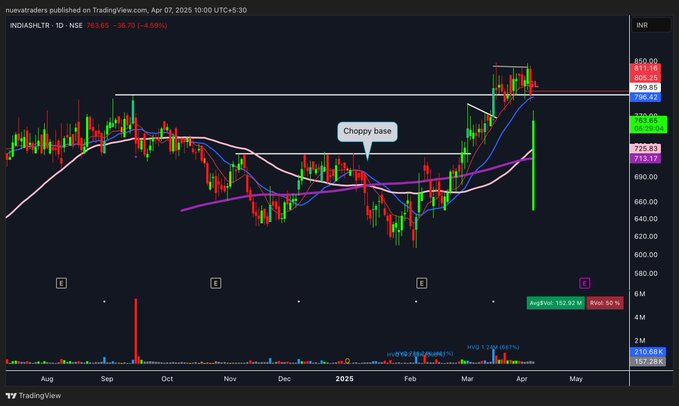Click the Avg$Vol: 152.92 M label
The image size is (679, 406).
[x=556, y=303]
